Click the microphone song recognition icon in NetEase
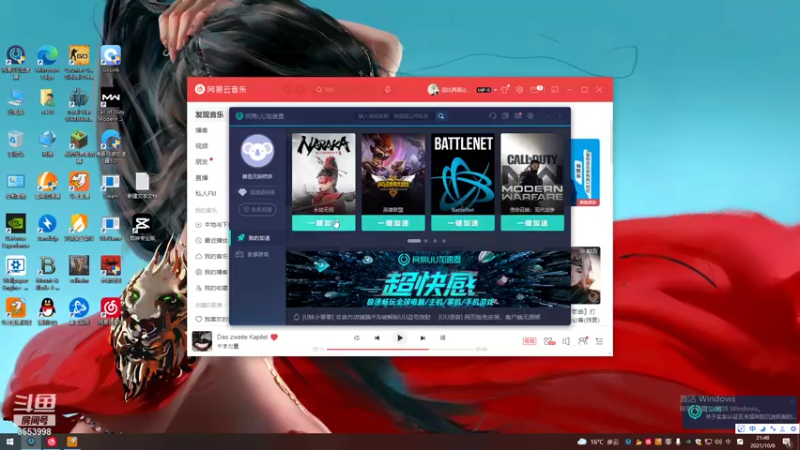Image resolution: width=800 pixels, height=450 pixels. (388, 89)
